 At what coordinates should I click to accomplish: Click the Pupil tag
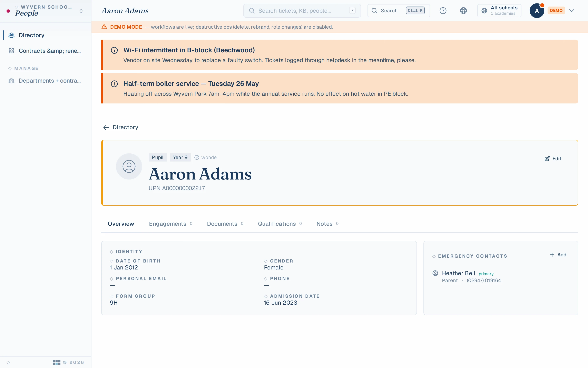pyautogui.click(x=157, y=157)
